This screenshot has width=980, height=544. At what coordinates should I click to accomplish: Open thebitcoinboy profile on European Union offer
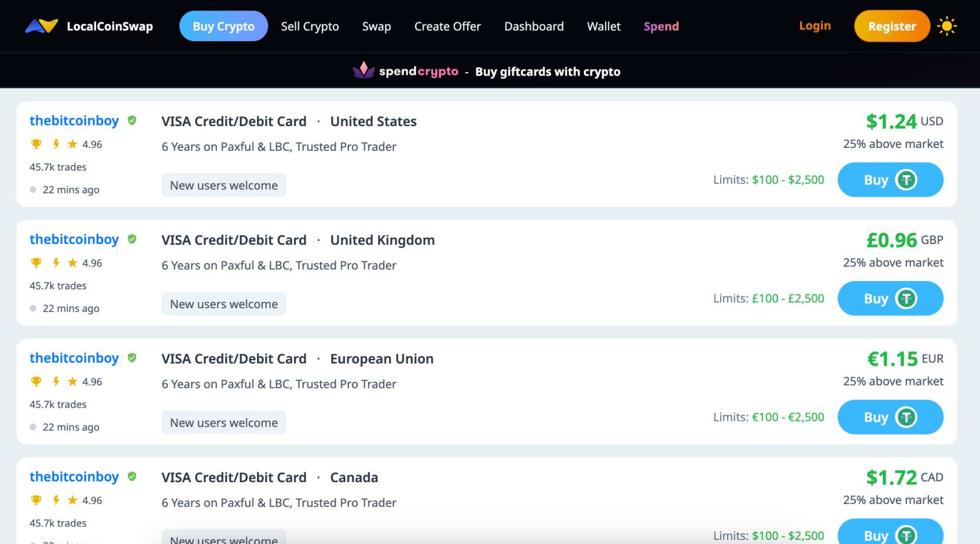pyautogui.click(x=74, y=358)
